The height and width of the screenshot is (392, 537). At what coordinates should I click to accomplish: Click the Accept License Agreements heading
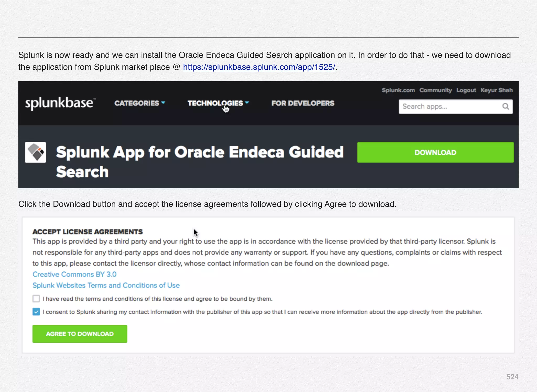point(88,232)
